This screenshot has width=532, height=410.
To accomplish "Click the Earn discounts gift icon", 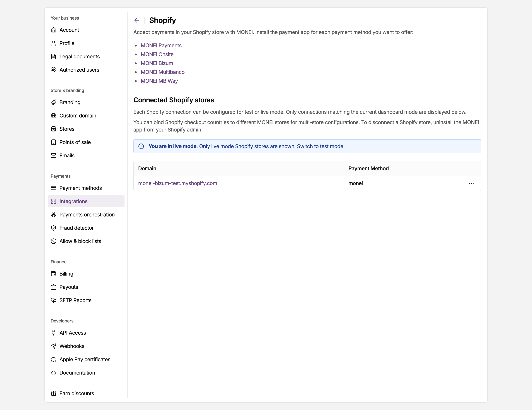I will [x=54, y=393].
